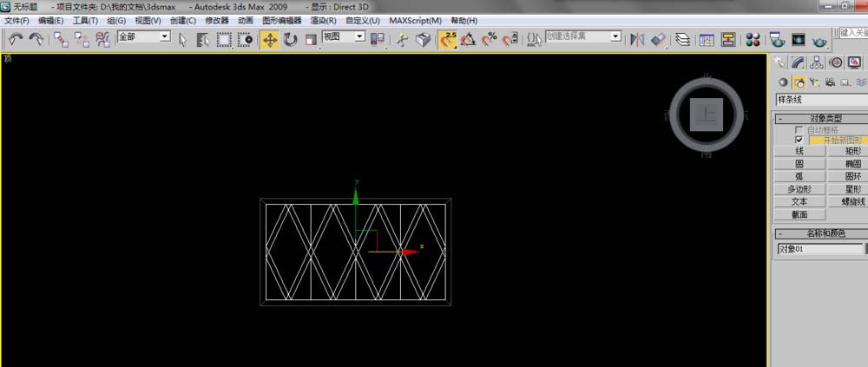Select the Geometry sphere category icon
868x367 pixels.
tap(783, 82)
